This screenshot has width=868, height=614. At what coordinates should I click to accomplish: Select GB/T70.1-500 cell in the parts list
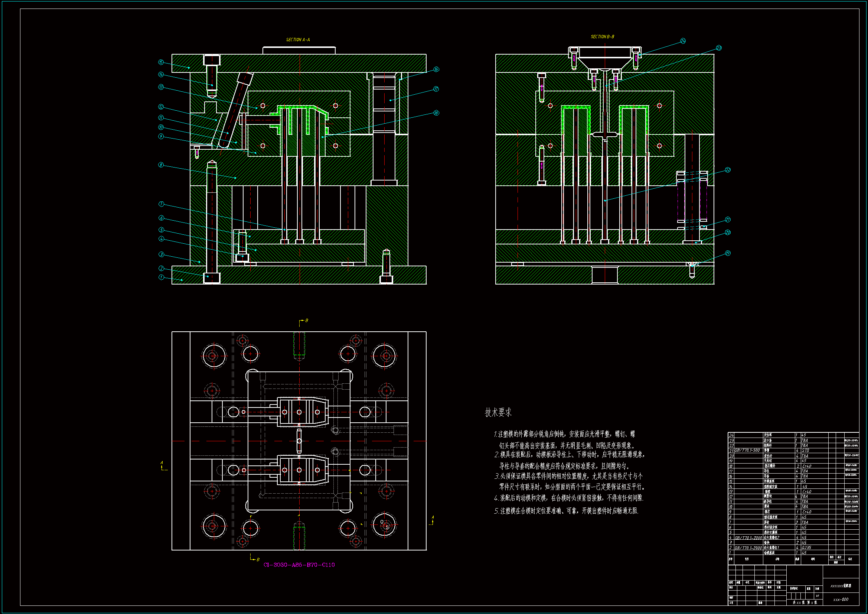pyautogui.click(x=747, y=451)
